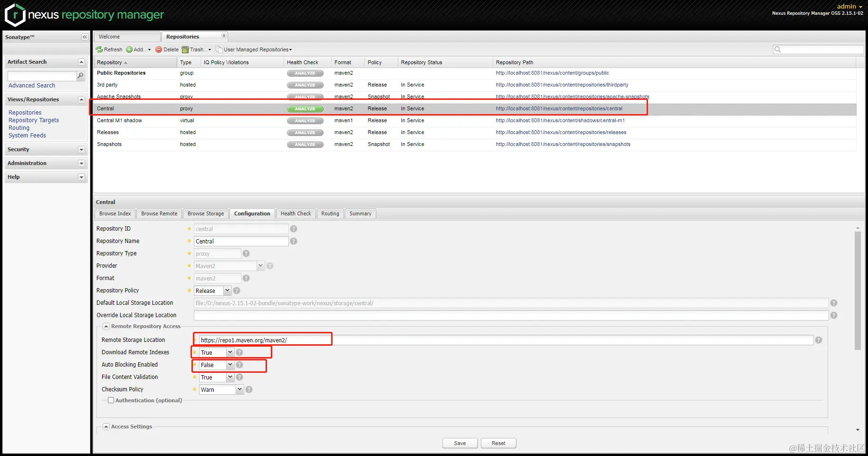Select the Browse Index tab
The width and height of the screenshot is (868, 456).
pyautogui.click(x=115, y=214)
